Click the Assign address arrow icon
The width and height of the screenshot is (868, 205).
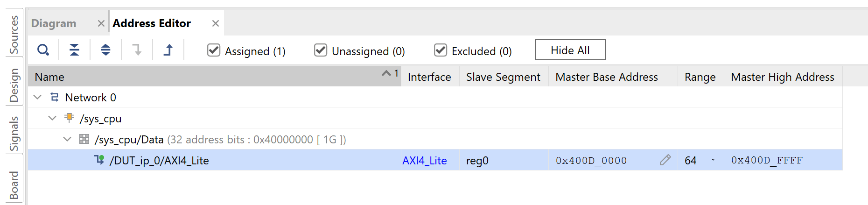(x=137, y=50)
